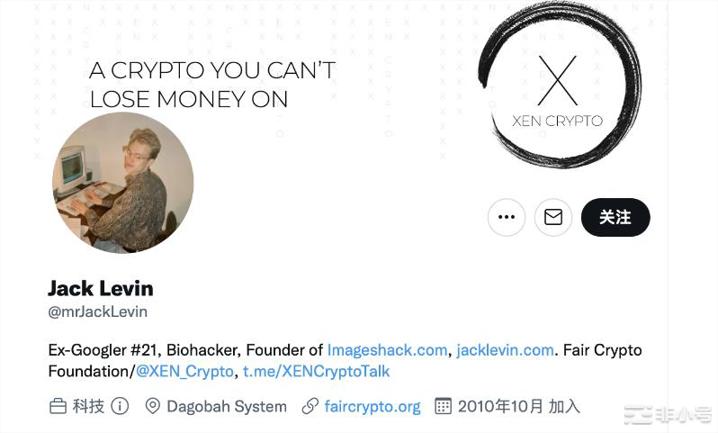Click the Jack Levin display name
718x433 pixels.
101,288
